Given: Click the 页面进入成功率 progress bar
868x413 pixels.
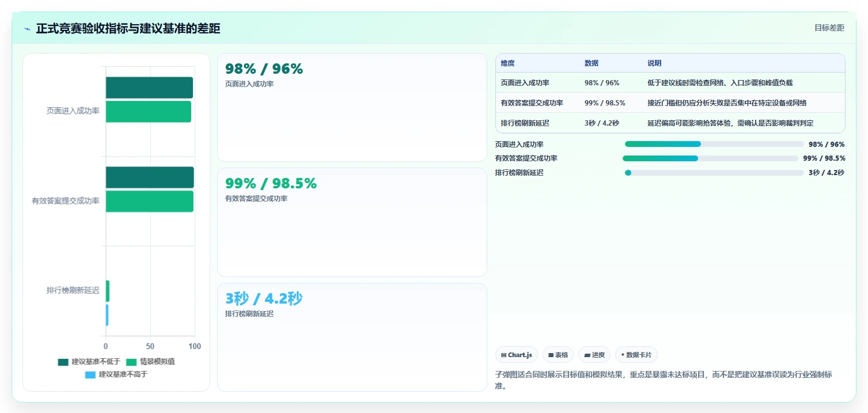Looking at the screenshot, I should click(x=714, y=144).
